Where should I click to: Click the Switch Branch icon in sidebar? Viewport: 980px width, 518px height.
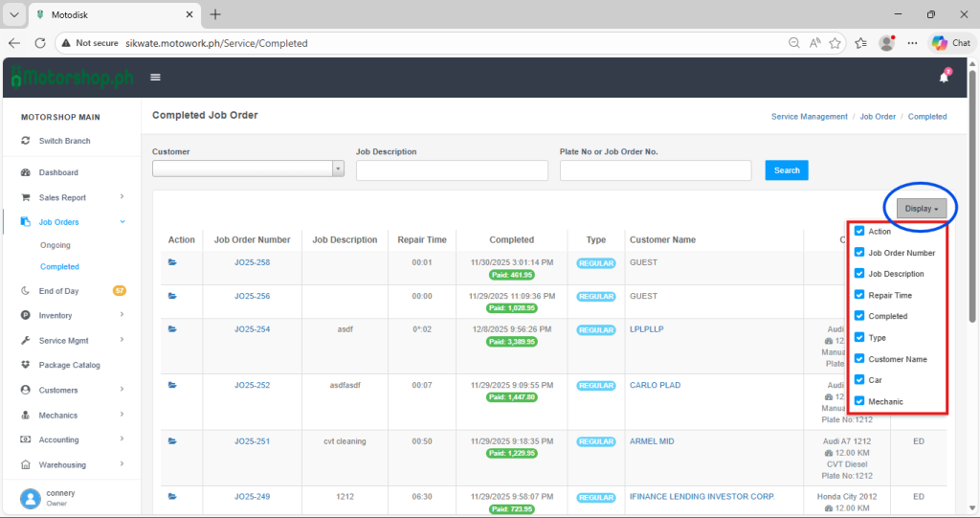[26, 141]
